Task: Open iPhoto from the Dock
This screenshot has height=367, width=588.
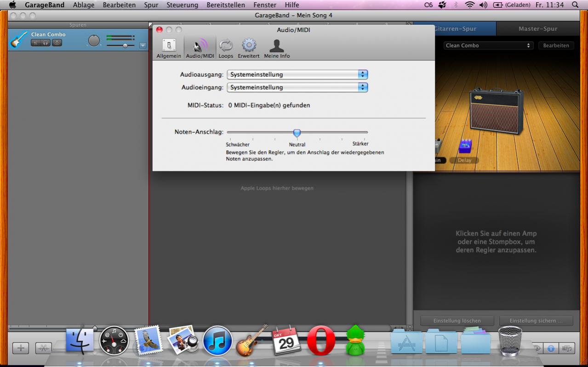Action: point(183,341)
